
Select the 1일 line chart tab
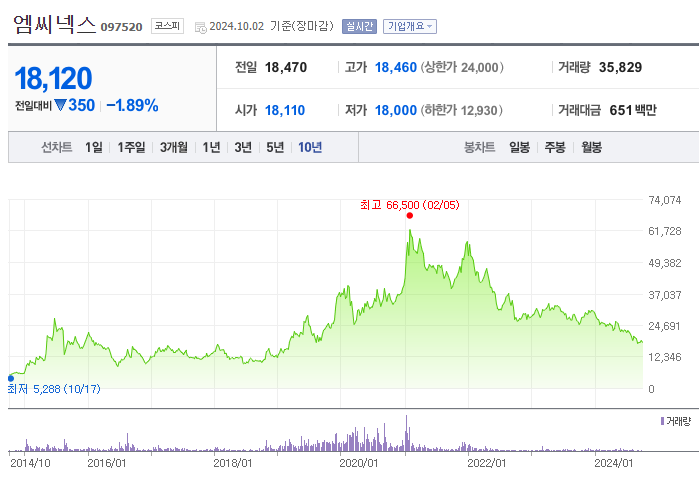click(x=94, y=147)
